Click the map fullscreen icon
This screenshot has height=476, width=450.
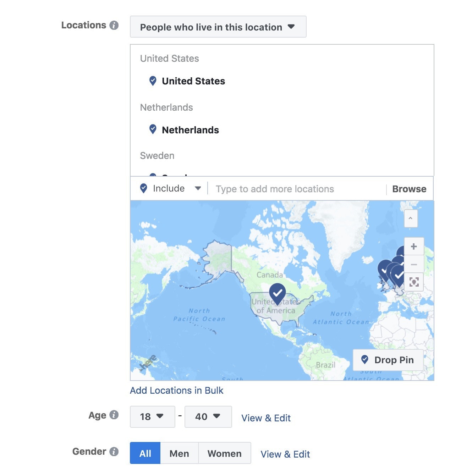[413, 282]
